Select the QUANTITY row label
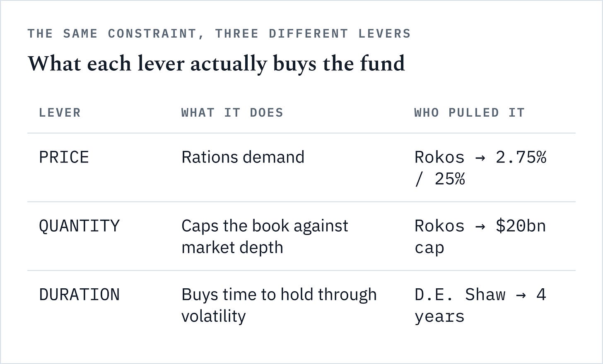This screenshot has height=364, width=603. click(x=79, y=226)
